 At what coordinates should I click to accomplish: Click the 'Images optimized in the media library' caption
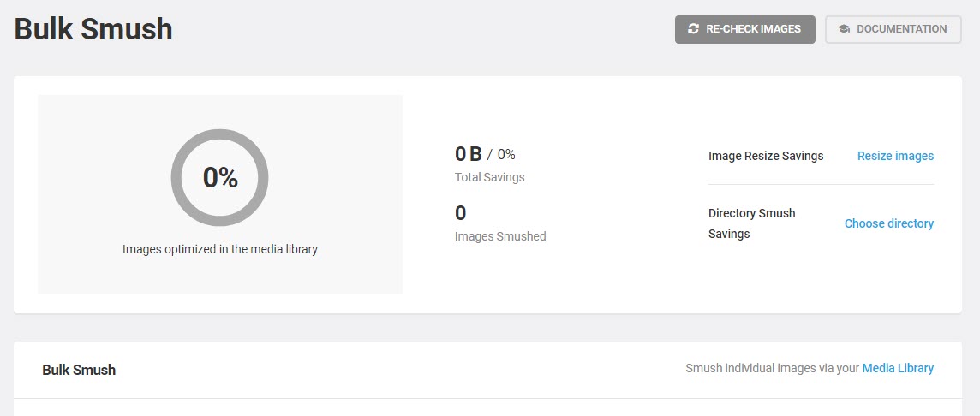pos(220,250)
